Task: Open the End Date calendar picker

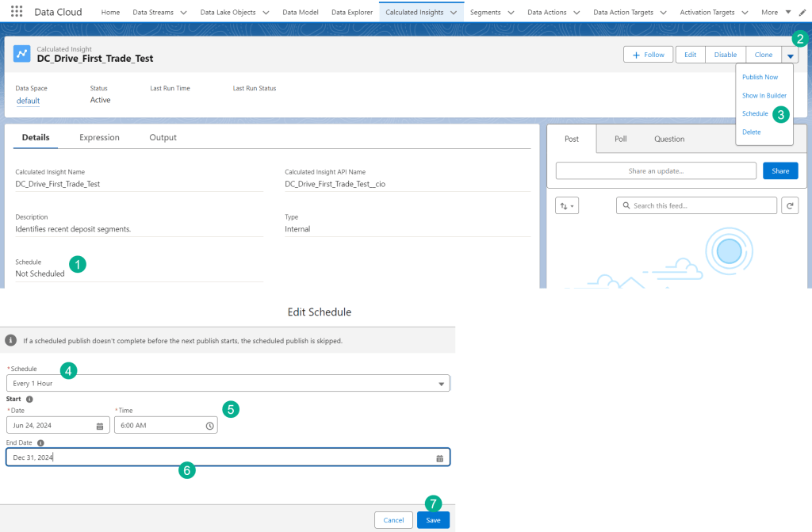Action: point(439,458)
